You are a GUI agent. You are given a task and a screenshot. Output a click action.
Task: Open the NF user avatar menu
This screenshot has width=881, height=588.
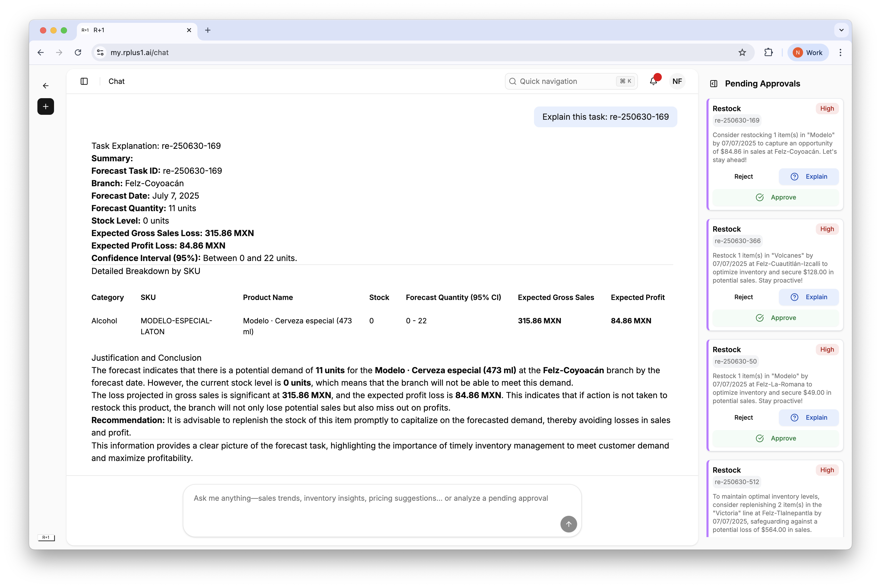click(x=677, y=81)
